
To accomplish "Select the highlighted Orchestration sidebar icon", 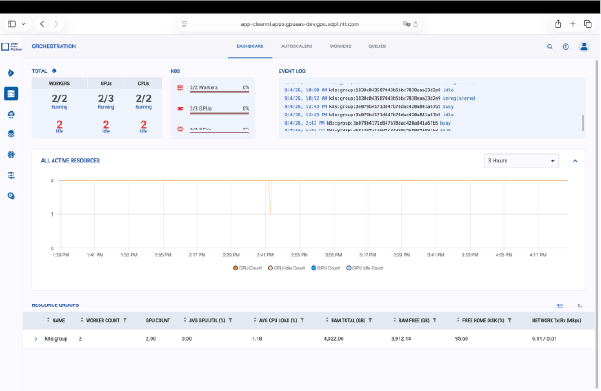I will coord(11,94).
